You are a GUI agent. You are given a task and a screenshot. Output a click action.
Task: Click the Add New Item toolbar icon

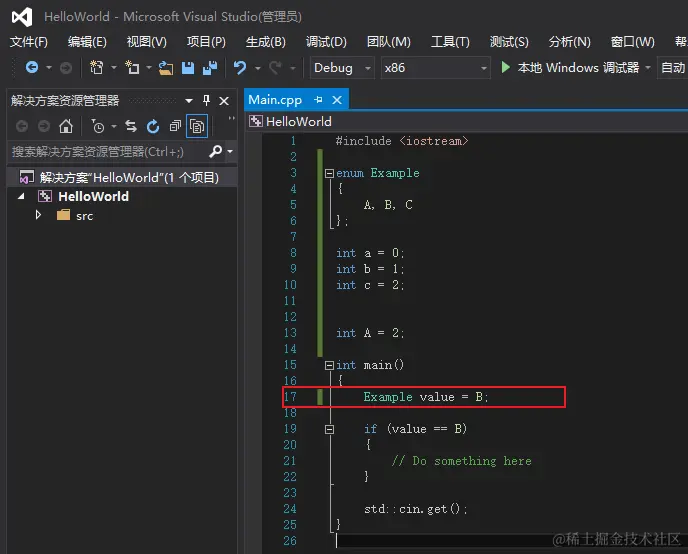[x=132, y=68]
